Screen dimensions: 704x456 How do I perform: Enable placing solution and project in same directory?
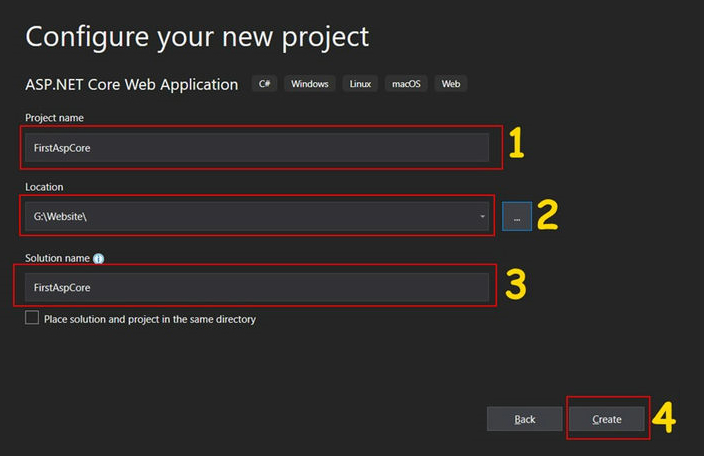32,318
